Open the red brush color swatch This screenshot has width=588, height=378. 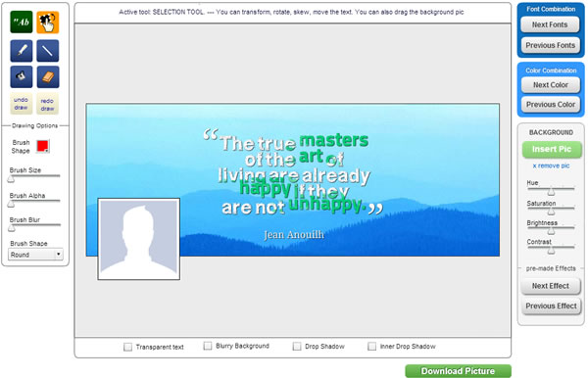(x=43, y=146)
